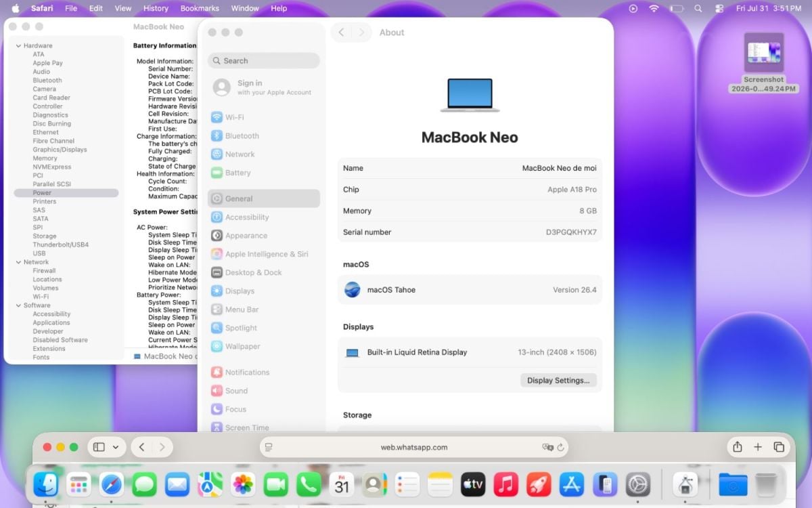Collapse the Network group in System Information
This screenshot has width=812, height=508.
(x=18, y=262)
